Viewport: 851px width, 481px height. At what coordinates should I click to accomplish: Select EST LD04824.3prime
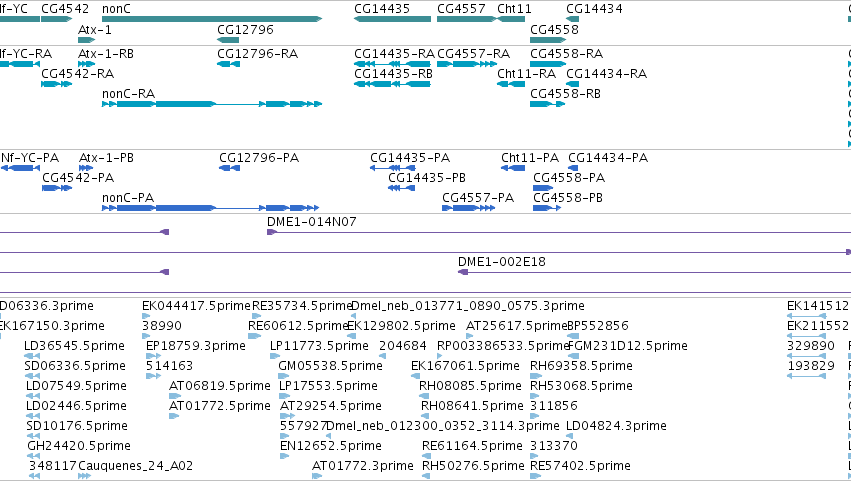(x=616, y=426)
